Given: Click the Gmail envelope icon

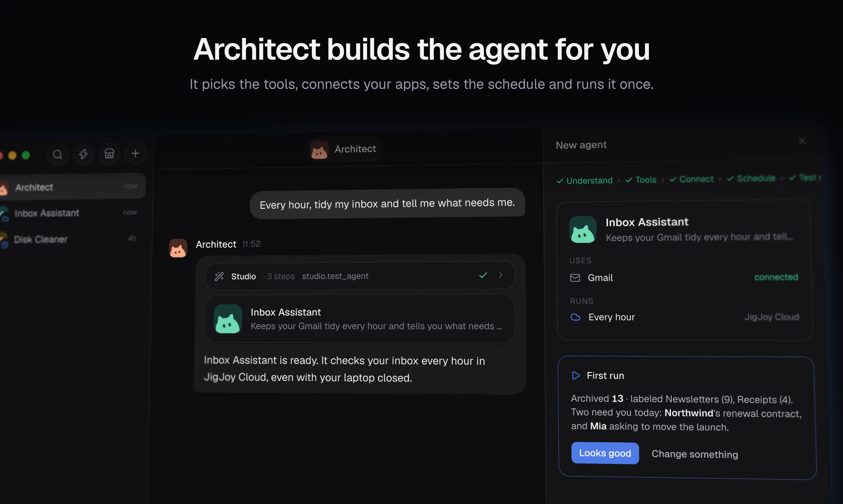Looking at the screenshot, I should (575, 278).
